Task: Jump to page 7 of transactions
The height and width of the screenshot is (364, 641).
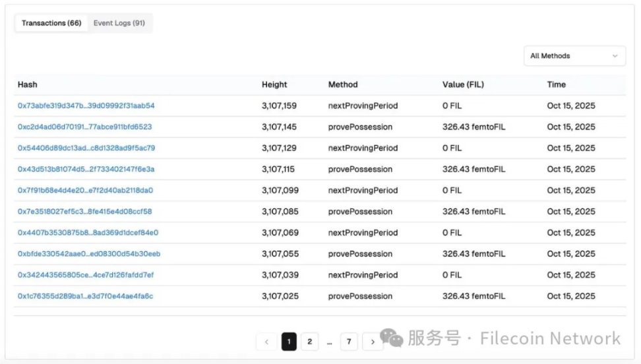Action: (x=349, y=342)
